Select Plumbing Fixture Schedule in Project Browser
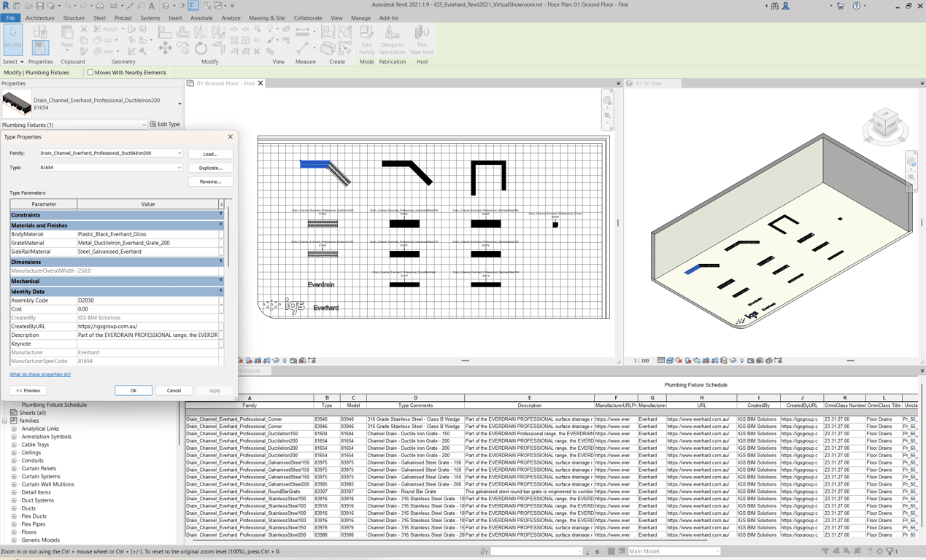Viewport: 926px width, 560px height. (x=54, y=405)
